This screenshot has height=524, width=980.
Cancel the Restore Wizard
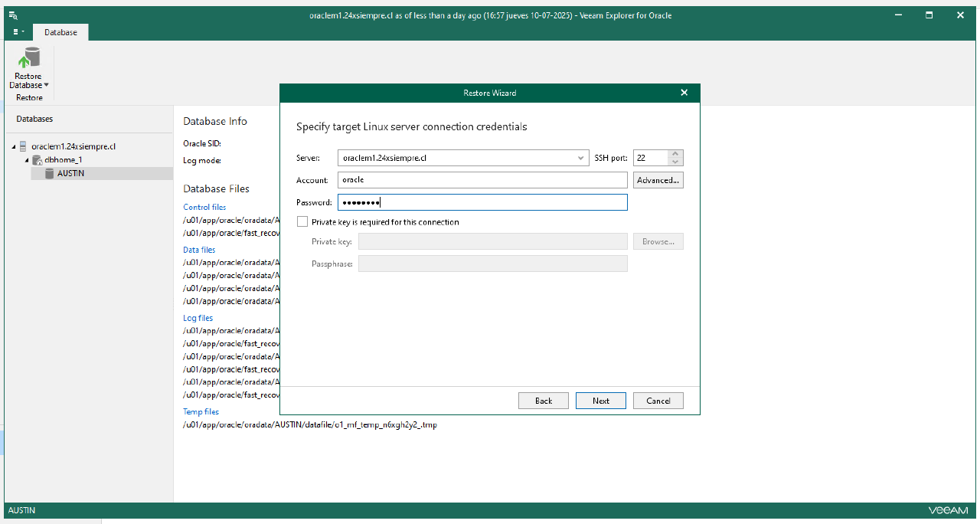tap(658, 401)
